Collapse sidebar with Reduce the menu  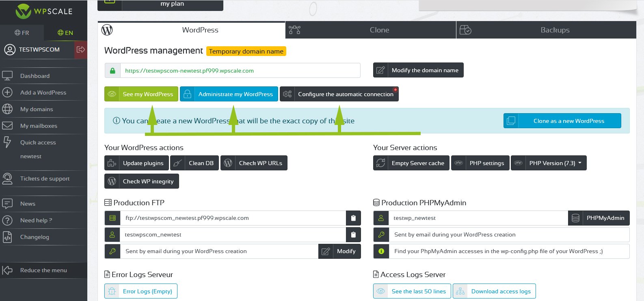pos(43,270)
